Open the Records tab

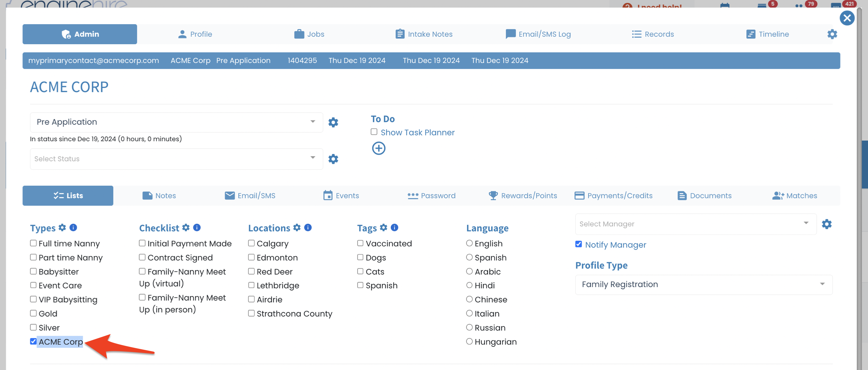pos(653,34)
